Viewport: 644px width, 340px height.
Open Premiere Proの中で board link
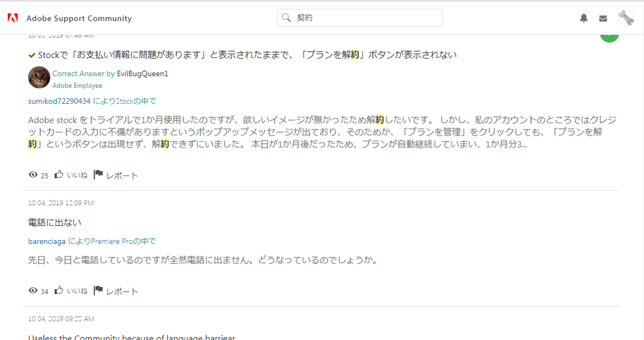pos(123,241)
